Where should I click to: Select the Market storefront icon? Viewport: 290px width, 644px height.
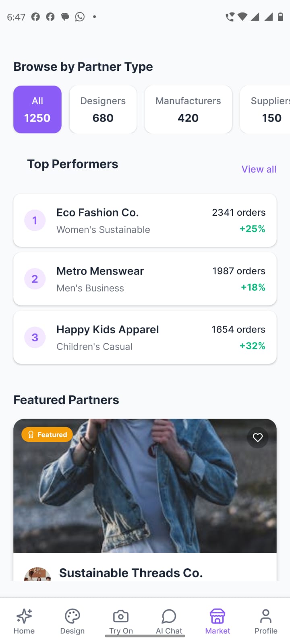pyautogui.click(x=217, y=616)
